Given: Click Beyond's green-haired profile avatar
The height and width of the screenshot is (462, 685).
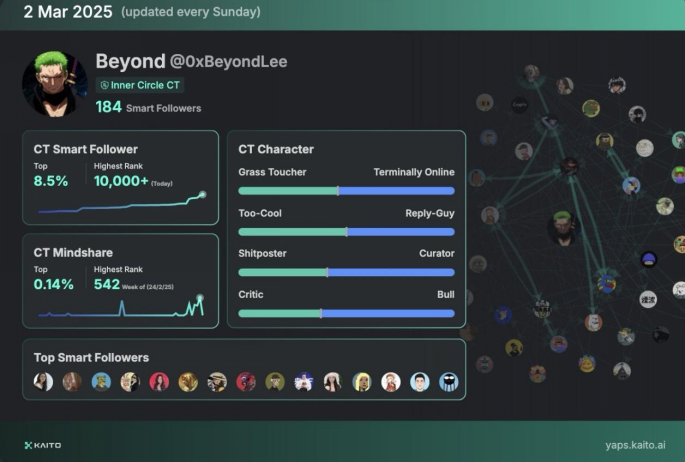Looking at the screenshot, I should (x=55, y=85).
